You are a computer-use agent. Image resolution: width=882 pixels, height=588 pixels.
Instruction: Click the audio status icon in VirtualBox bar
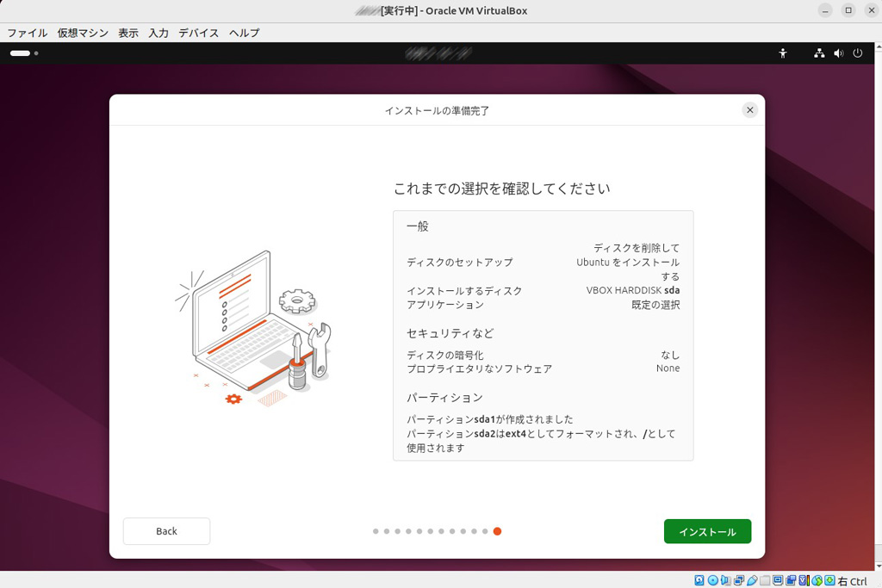726,580
